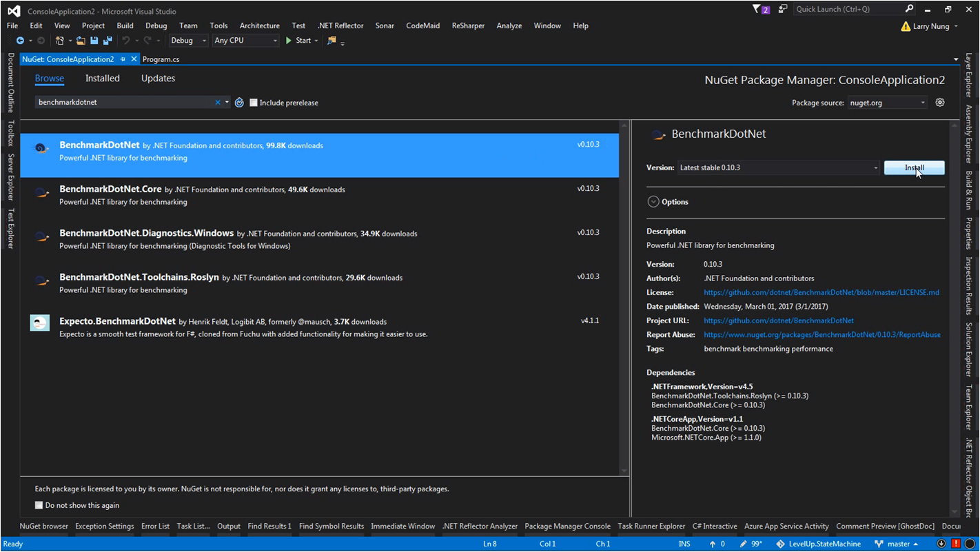Click the Save All icon
Viewport: 980px width, 552px height.
coord(108,41)
